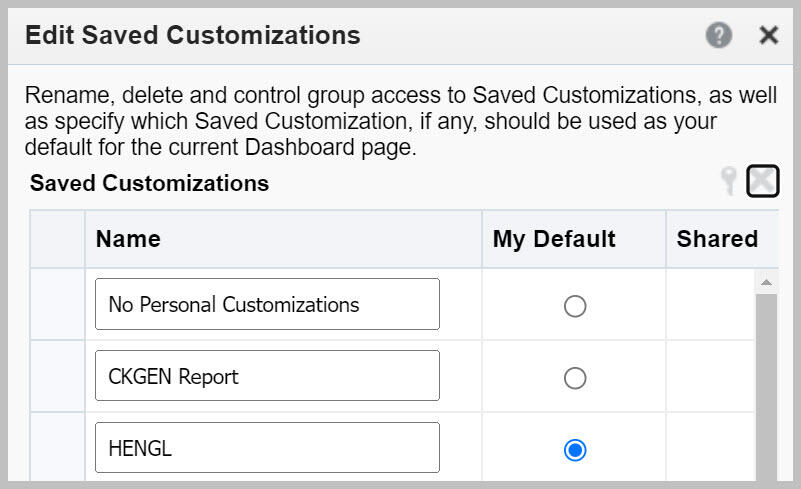The image size is (801, 489).
Task: Click into the CKGEN Report name field
Action: [267, 376]
